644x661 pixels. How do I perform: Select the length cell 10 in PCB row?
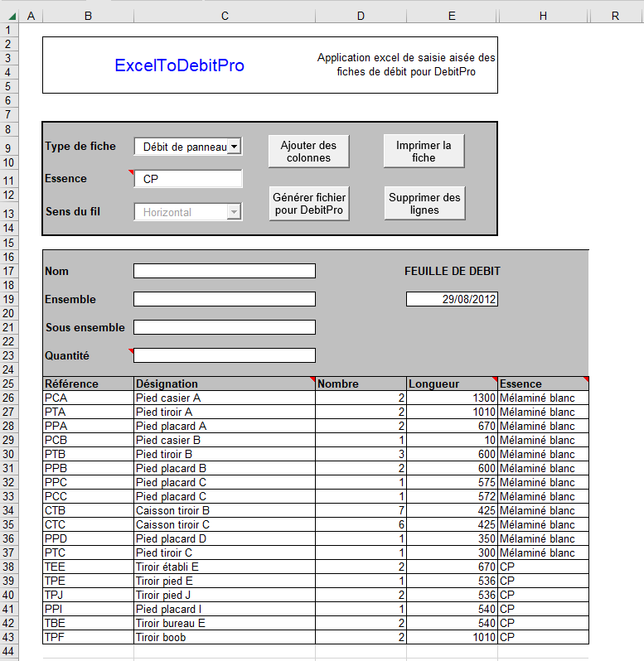pyautogui.click(x=452, y=440)
